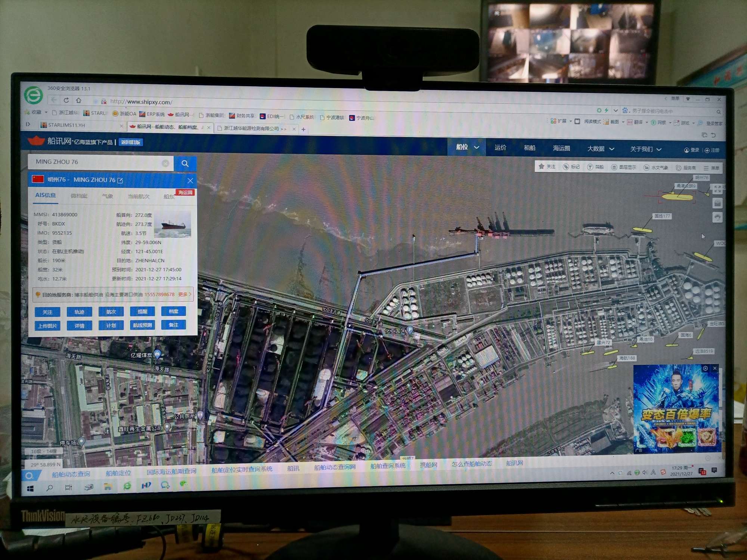Open 图层显示 layer display options

pyautogui.click(x=623, y=167)
